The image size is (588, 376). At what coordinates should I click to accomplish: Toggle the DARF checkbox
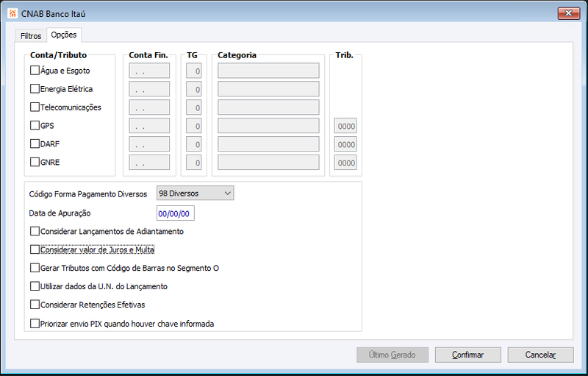coord(35,143)
